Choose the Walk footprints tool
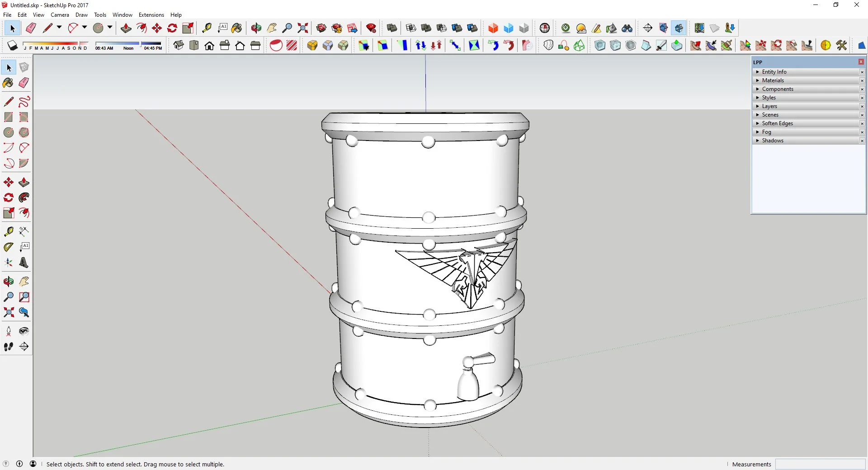 click(x=9, y=347)
